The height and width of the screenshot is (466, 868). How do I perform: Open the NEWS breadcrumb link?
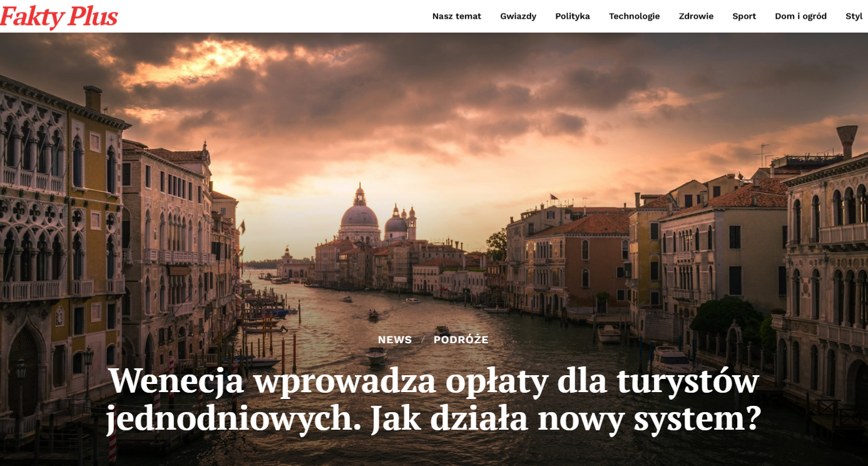[394, 339]
